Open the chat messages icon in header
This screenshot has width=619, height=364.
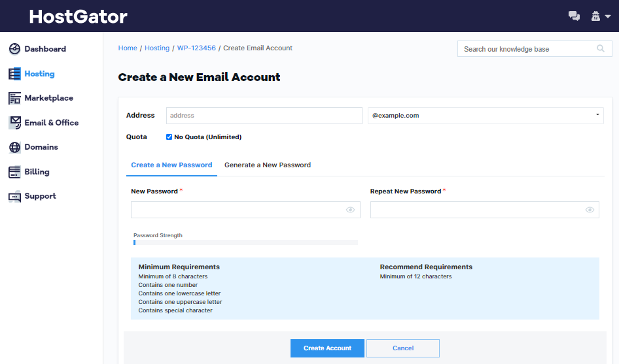[574, 16]
